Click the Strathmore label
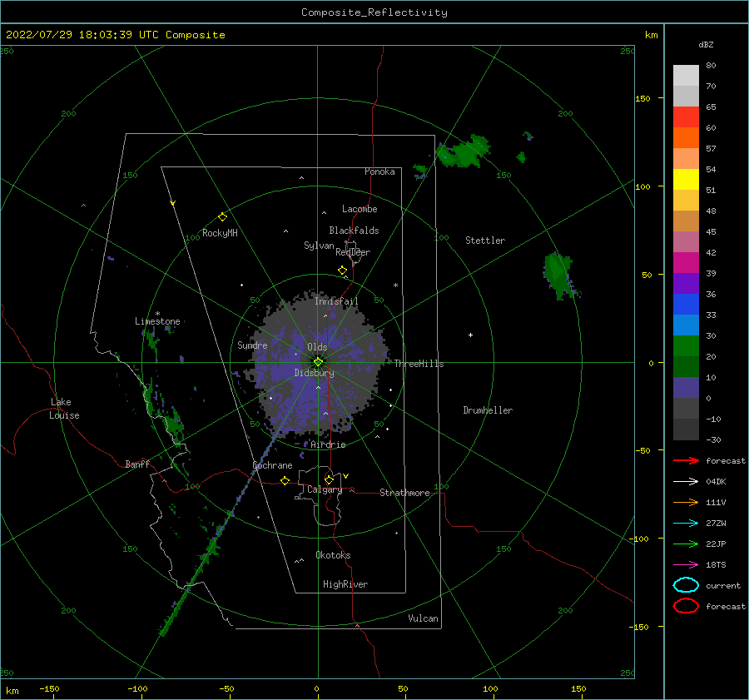749x700 pixels. coord(404,493)
